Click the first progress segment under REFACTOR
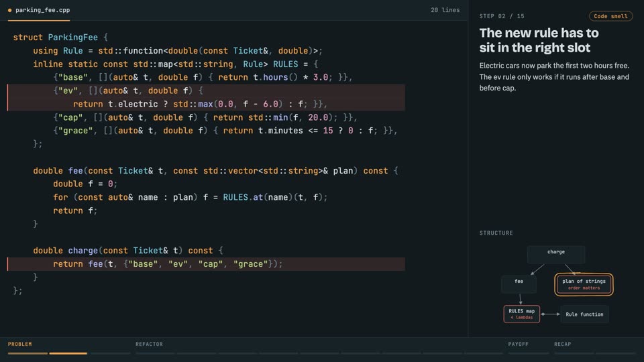This screenshot has width=644, height=362. click(155, 353)
